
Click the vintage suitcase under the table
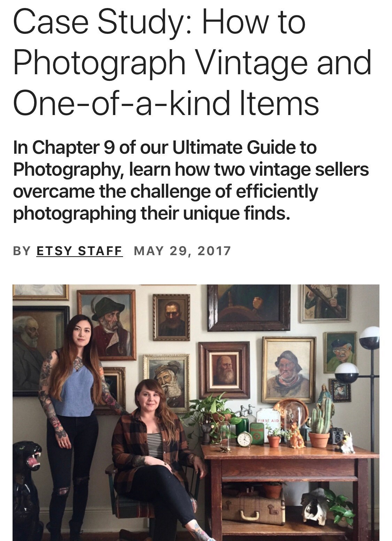point(254,509)
